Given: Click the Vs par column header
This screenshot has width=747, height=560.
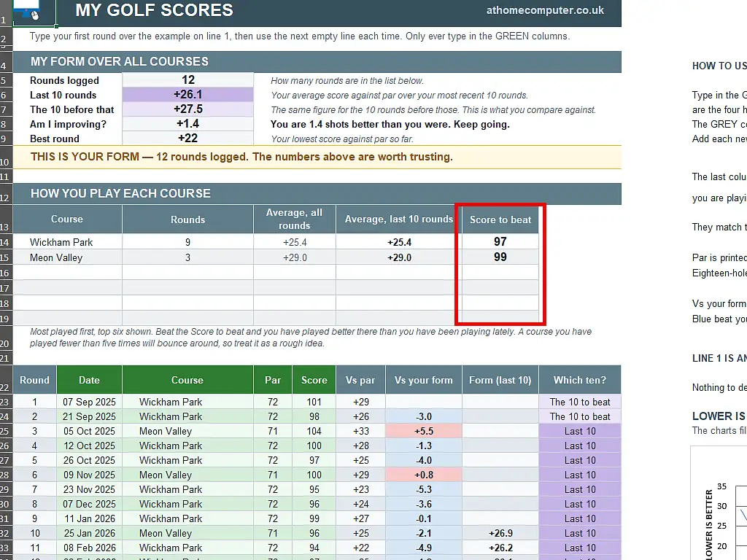Looking at the screenshot, I should pos(360,380).
